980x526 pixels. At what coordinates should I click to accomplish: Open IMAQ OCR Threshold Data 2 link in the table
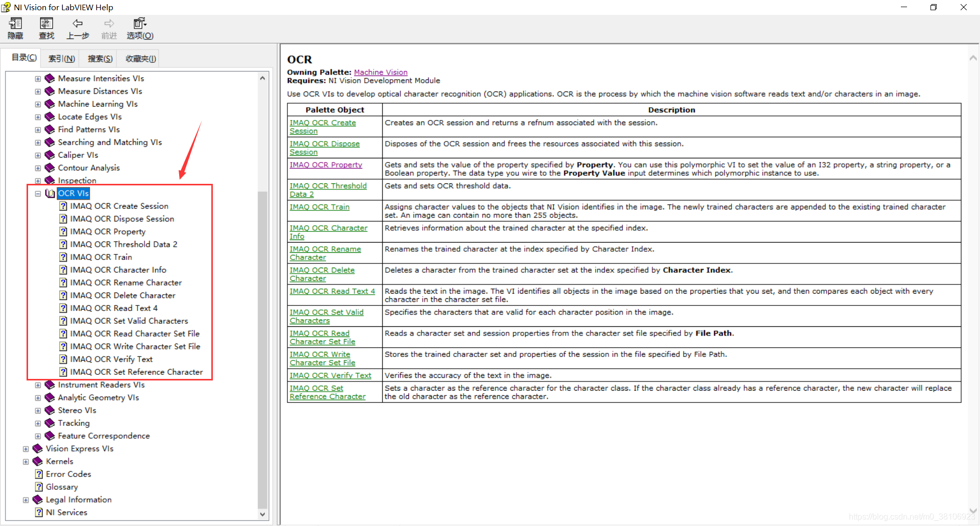pyautogui.click(x=328, y=190)
